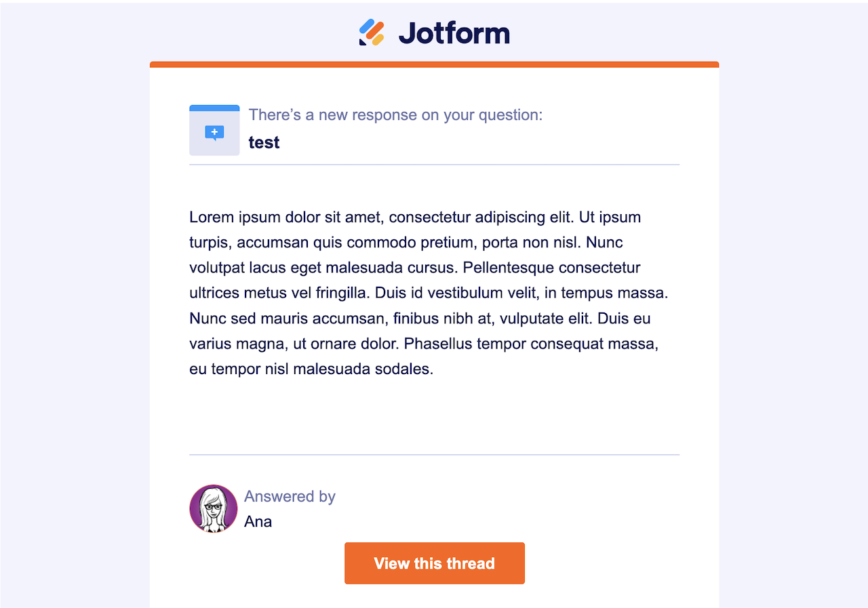
Task: Click the "Answered by" label
Action: coord(290,496)
